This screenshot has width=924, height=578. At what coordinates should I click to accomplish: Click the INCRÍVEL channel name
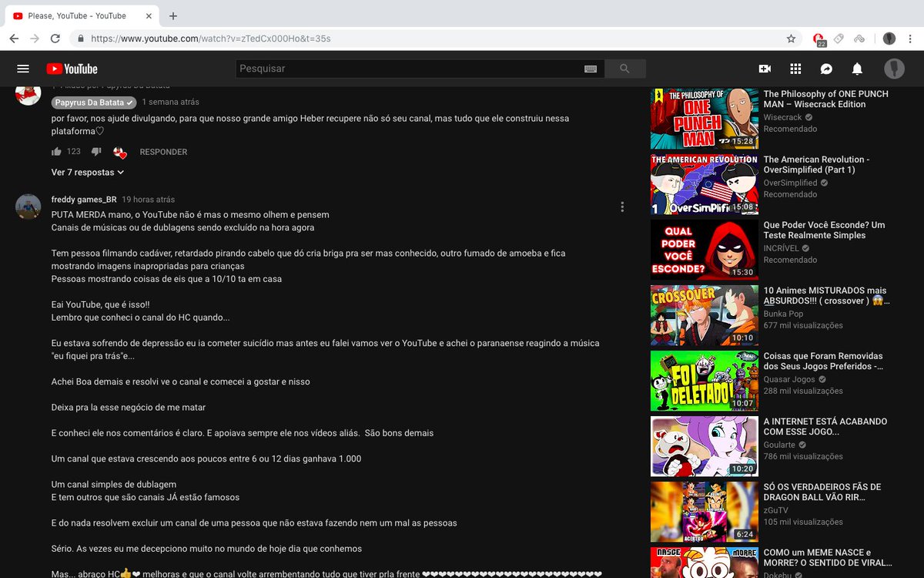coord(781,248)
